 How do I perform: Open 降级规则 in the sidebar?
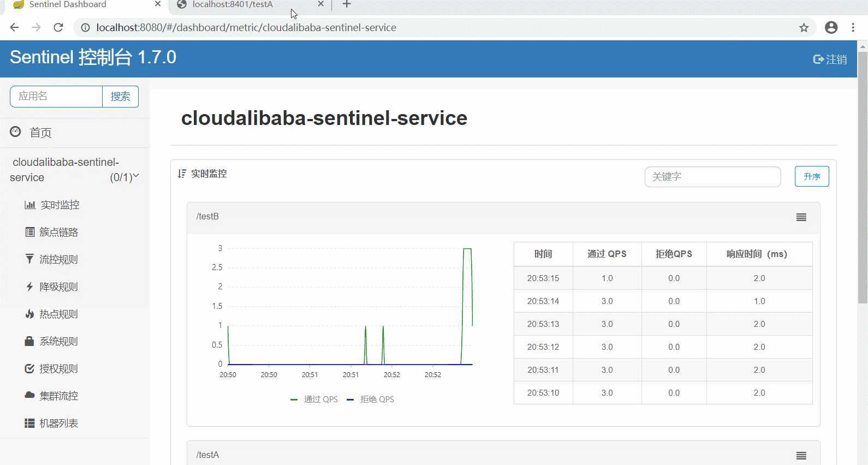point(59,287)
